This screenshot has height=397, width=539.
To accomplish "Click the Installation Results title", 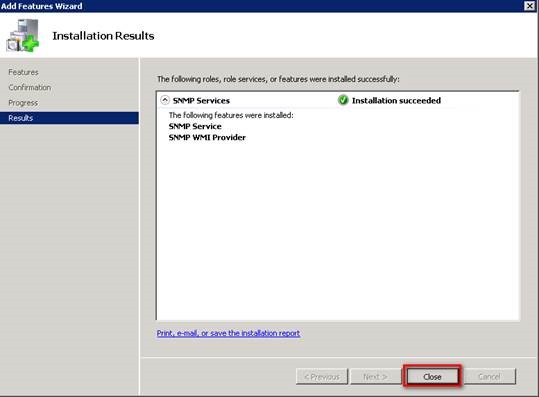I will click(x=103, y=36).
